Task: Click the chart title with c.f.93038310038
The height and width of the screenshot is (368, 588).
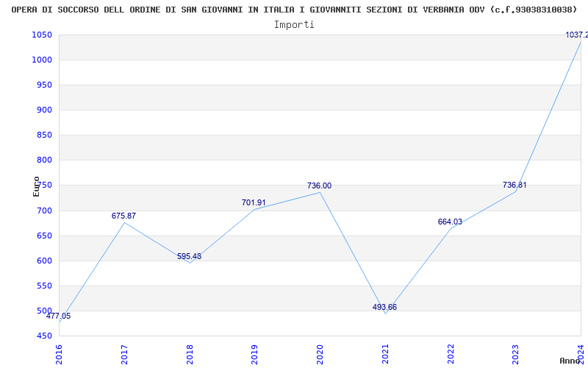Action: 294,10
